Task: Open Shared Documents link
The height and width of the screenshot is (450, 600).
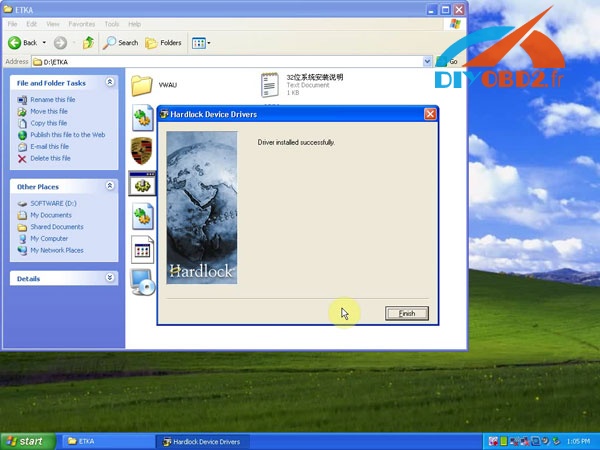Action: click(57, 227)
